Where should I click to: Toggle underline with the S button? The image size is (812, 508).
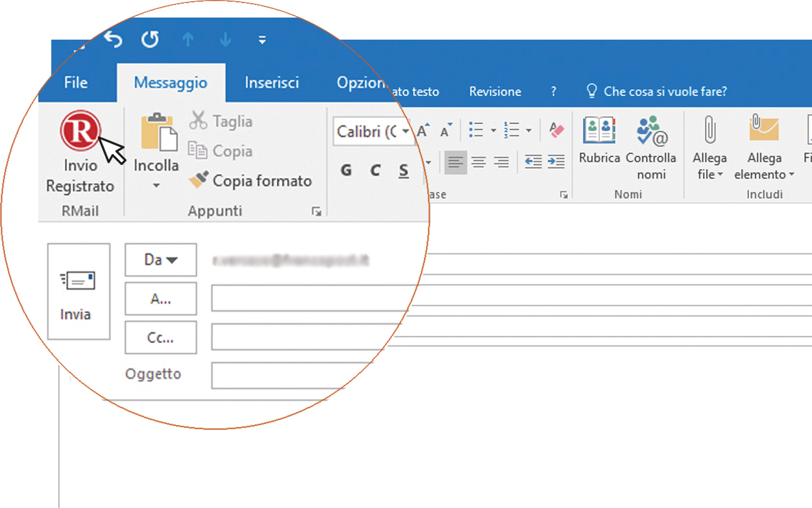click(404, 170)
